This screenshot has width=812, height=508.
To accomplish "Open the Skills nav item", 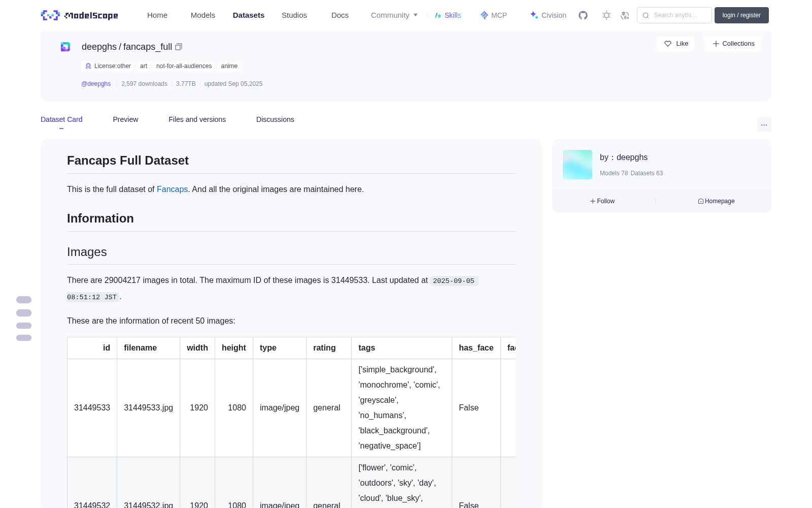I will [448, 15].
